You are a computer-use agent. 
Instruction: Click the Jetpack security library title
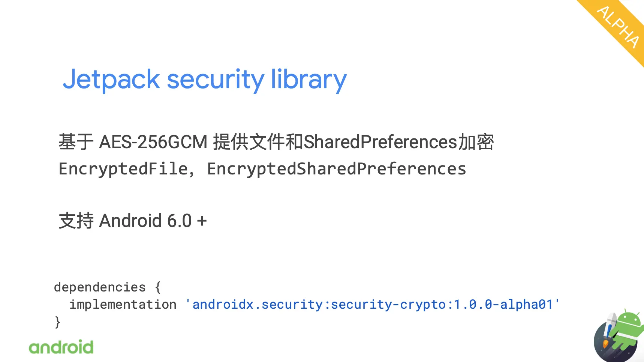(205, 80)
